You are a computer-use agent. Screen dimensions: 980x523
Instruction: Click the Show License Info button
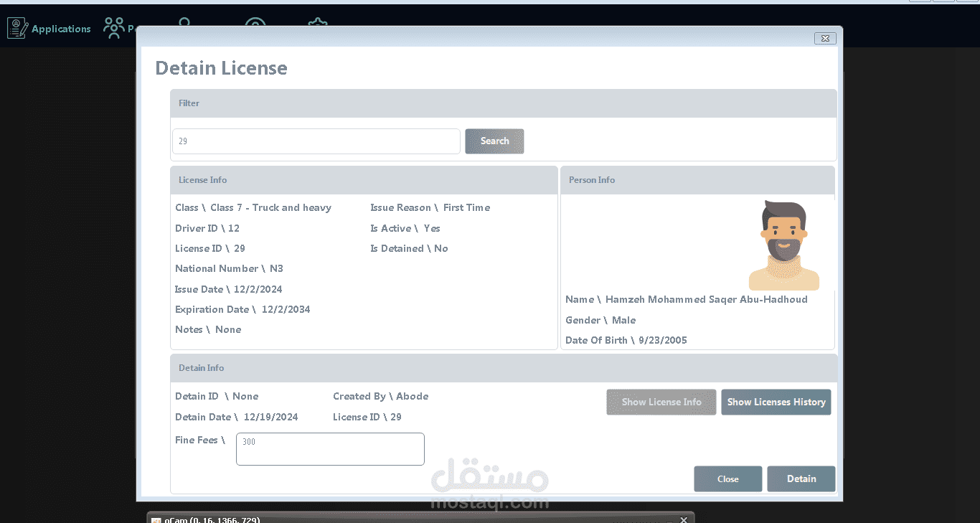[x=661, y=402]
